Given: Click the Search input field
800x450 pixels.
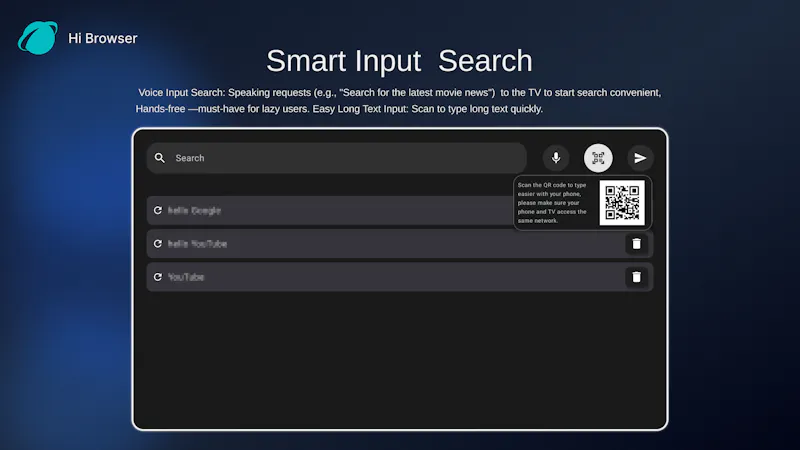Looking at the screenshot, I should coord(337,158).
